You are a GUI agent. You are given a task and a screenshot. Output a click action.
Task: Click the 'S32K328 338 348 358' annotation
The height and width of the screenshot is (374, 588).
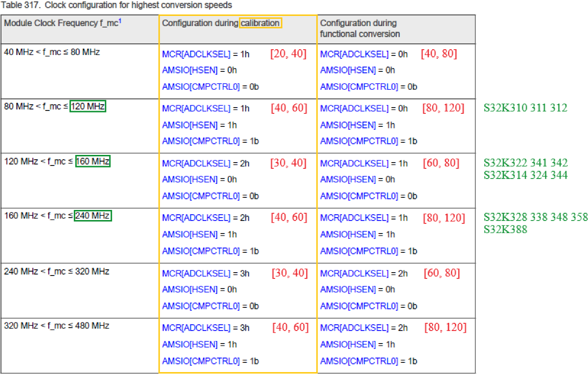pos(535,217)
